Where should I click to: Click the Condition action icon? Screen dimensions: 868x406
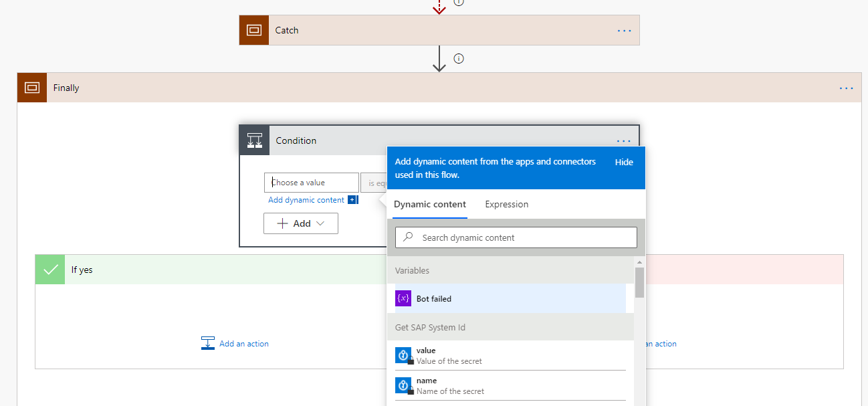pos(255,140)
